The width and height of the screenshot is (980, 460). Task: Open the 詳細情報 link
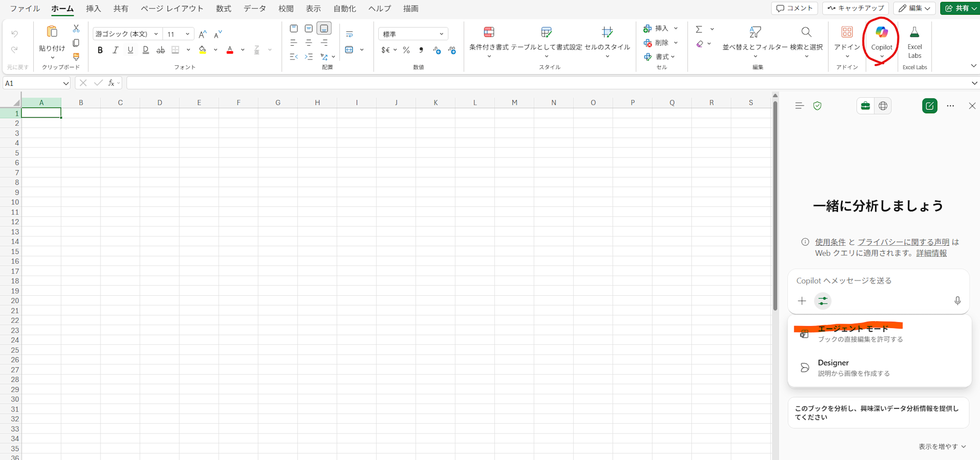point(931,254)
